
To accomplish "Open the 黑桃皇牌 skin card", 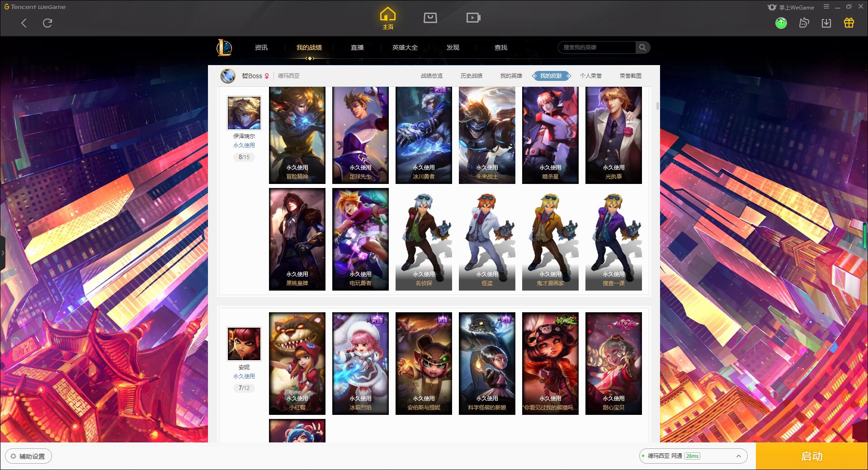I will (x=297, y=239).
